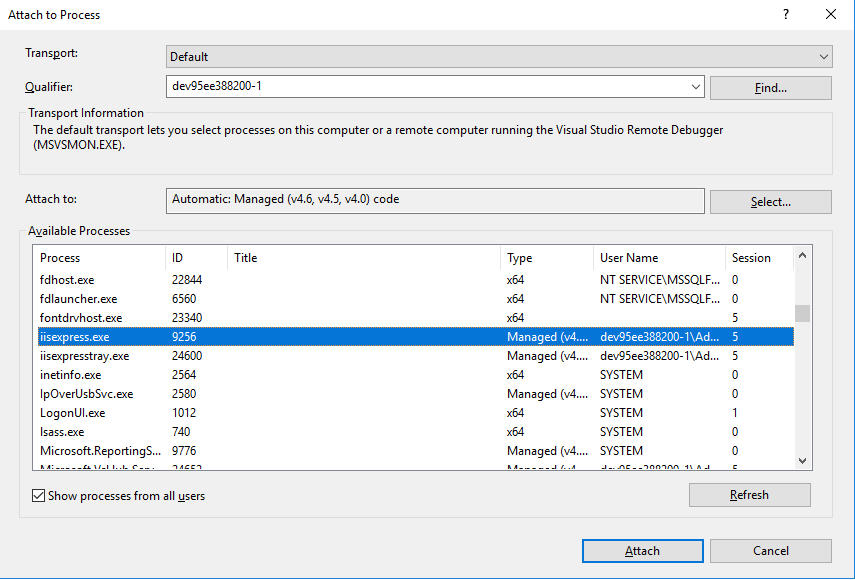
Task: Click the process list scroll down arrow
Action: pyautogui.click(x=802, y=461)
